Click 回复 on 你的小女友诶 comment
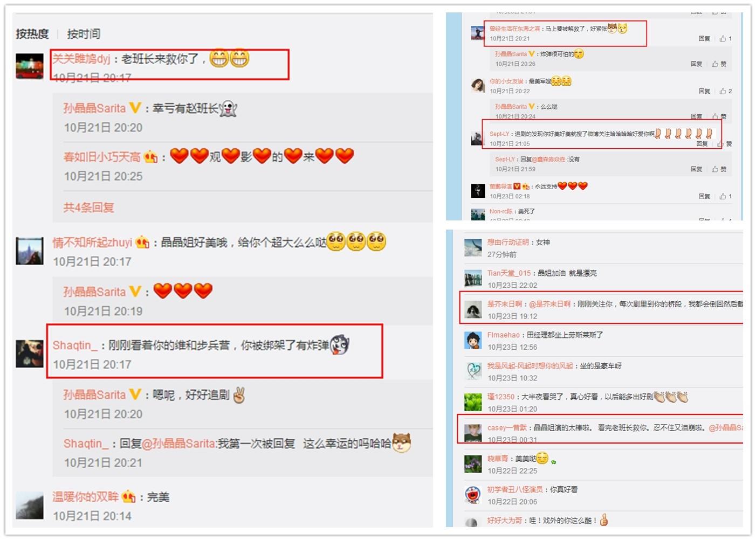This screenshot has height=540, width=756. click(x=704, y=91)
